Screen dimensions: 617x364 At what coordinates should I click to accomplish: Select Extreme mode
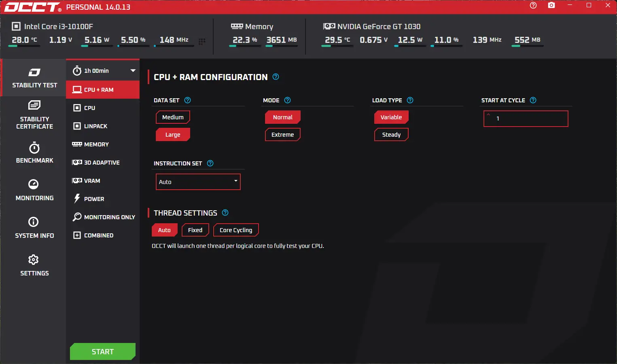pyautogui.click(x=283, y=135)
